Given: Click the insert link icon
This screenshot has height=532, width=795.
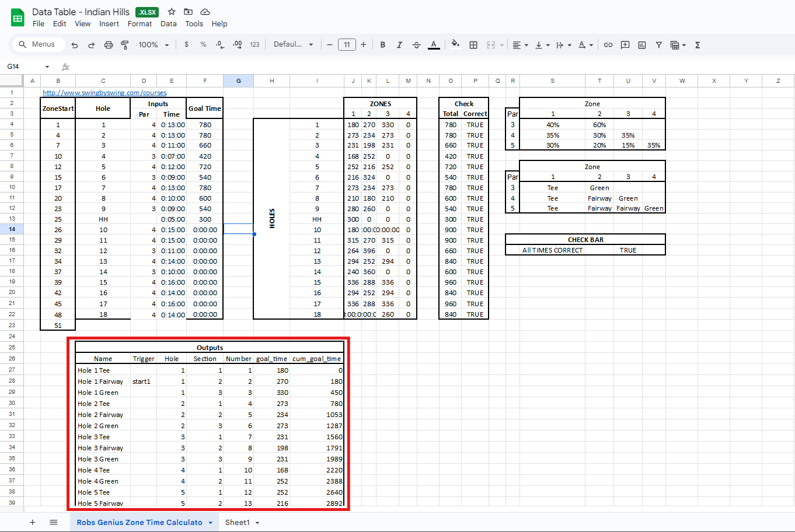Looking at the screenshot, I should (x=608, y=45).
